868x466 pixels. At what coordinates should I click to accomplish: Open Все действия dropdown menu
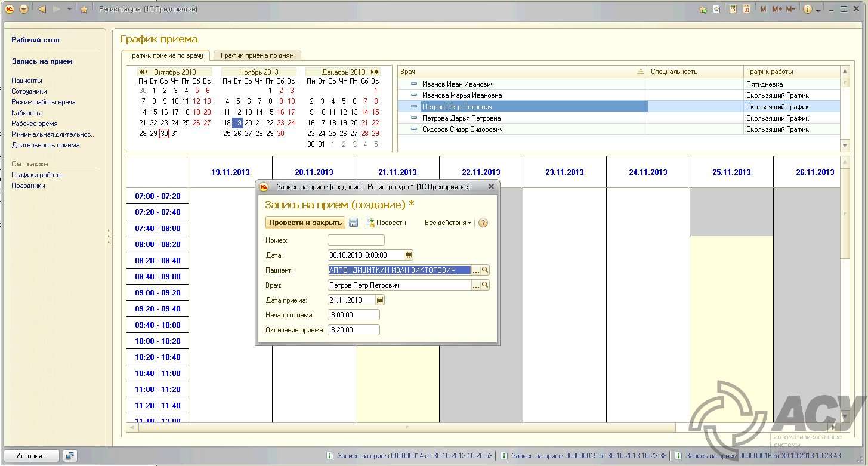tap(448, 223)
